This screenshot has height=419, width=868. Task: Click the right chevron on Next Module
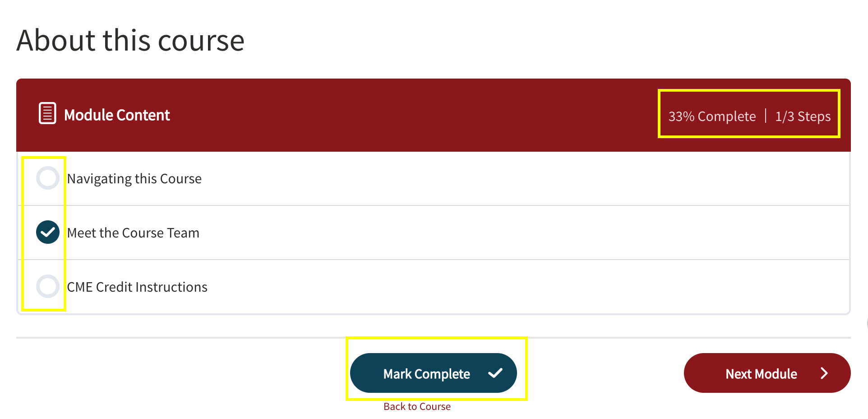click(x=824, y=373)
